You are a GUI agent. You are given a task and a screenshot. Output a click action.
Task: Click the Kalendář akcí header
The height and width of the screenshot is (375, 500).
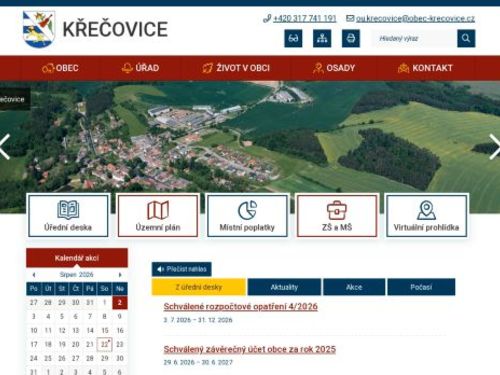(x=77, y=258)
